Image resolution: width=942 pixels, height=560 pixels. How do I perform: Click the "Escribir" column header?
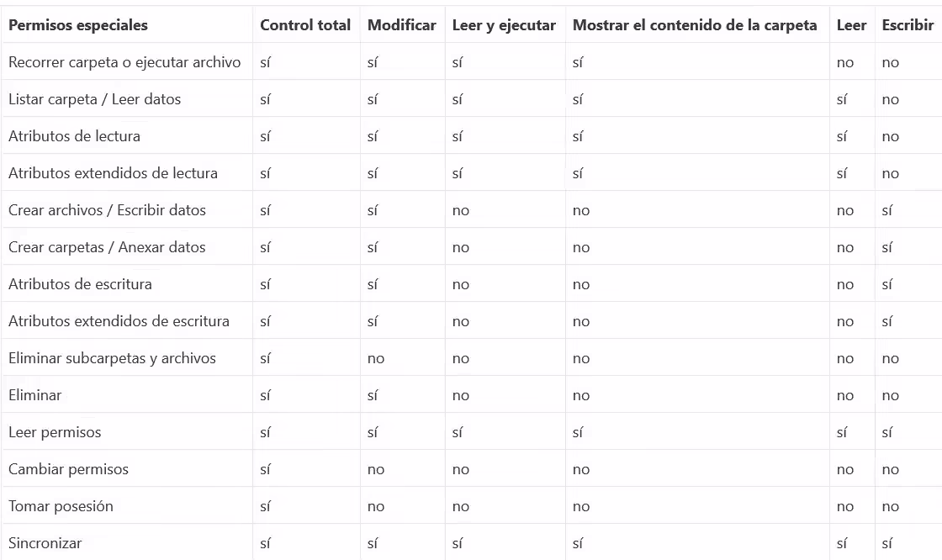[x=908, y=25]
